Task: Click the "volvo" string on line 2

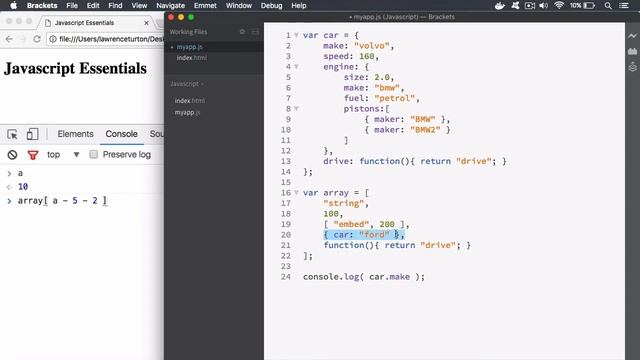Action: point(371,46)
